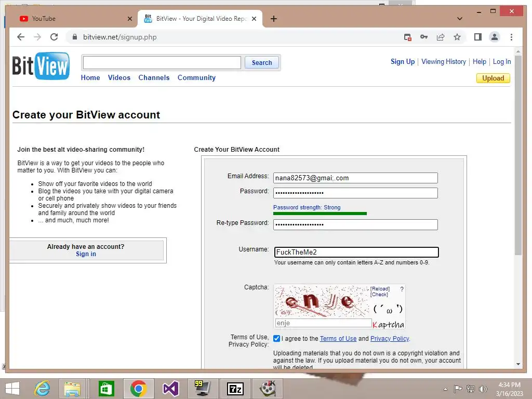Open the Channels navigation link
Viewport: 532px width, 399px height.
pos(154,78)
